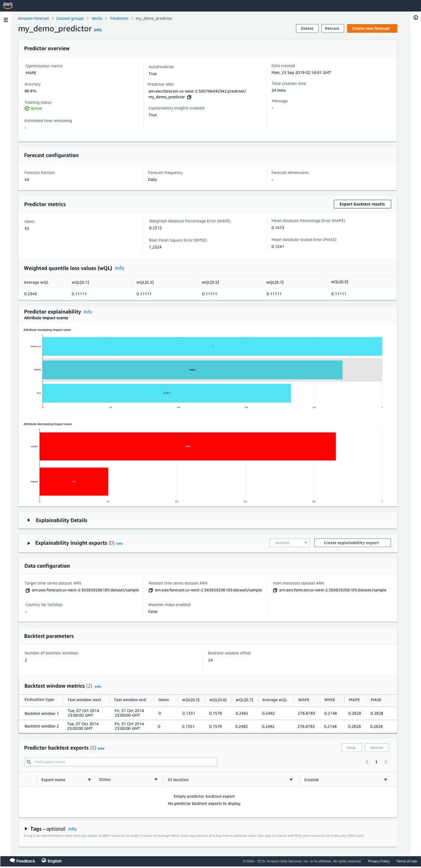Sort by Created column arrow
Viewport: 421px width, 868px height.
coord(385,780)
